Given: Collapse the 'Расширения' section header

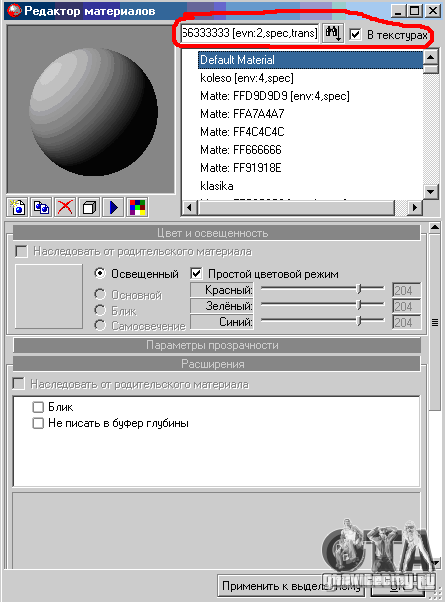Looking at the screenshot, I should pyautogui.click(x=217, y=364).
